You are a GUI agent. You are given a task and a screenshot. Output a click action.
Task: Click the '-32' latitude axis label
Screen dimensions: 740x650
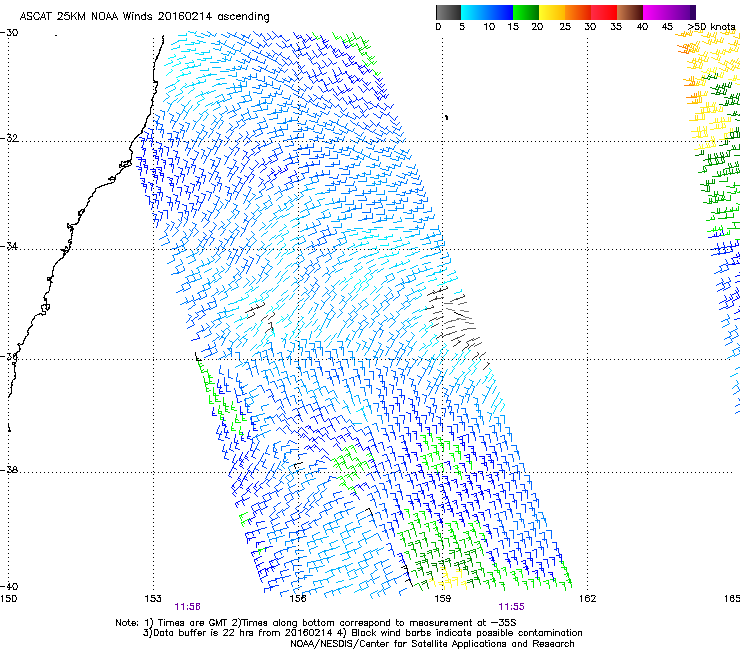click(9, 138)
